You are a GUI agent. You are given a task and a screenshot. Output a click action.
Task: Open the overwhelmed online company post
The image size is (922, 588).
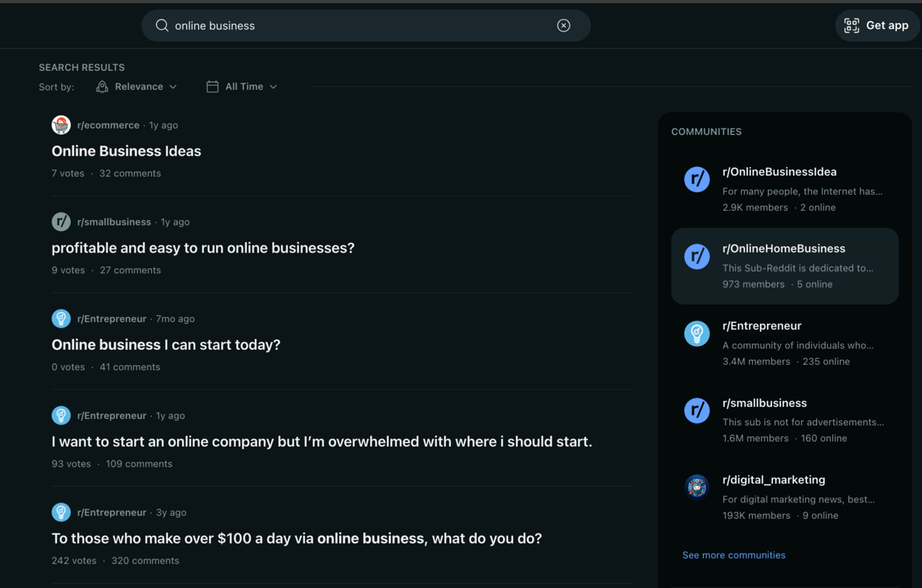pos(321,442)
